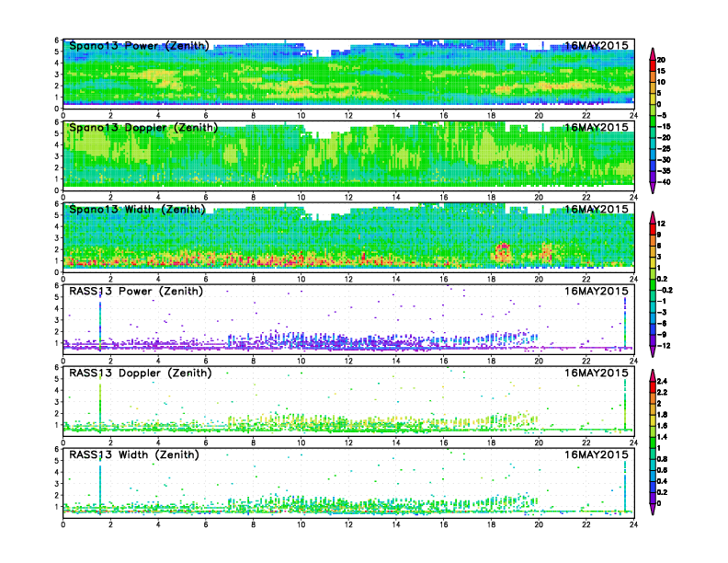The width and height of the screenshot is (728, 563).
Task: Click the "-6" label on the middle color bar
Action: pyautogui.click(x=662, y=323)
